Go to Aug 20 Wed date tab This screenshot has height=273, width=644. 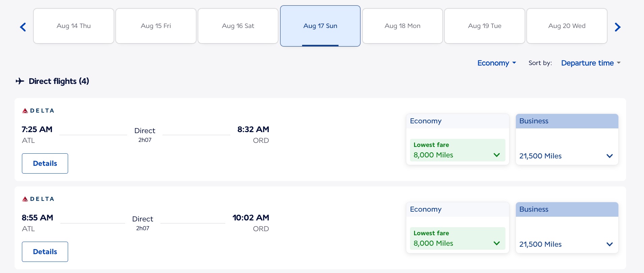click(x=567, y=26)
